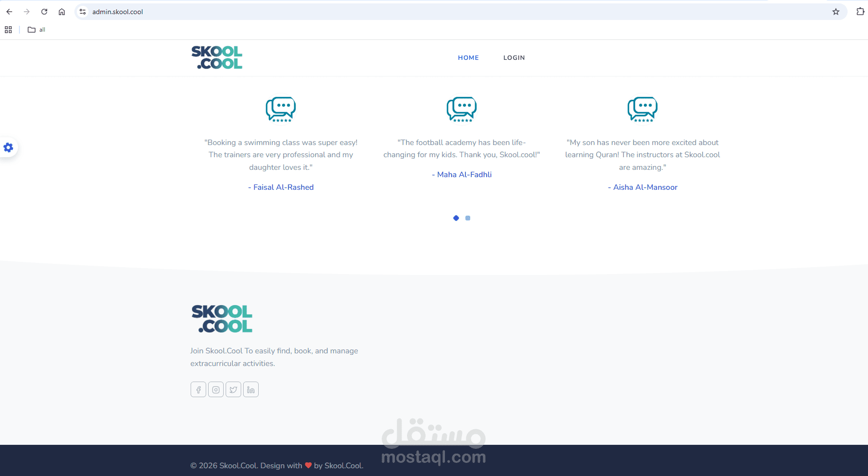This screenshot has width=868, height=476.
Task: Click the red heart in the copyright line
Action: coord(308,465)
